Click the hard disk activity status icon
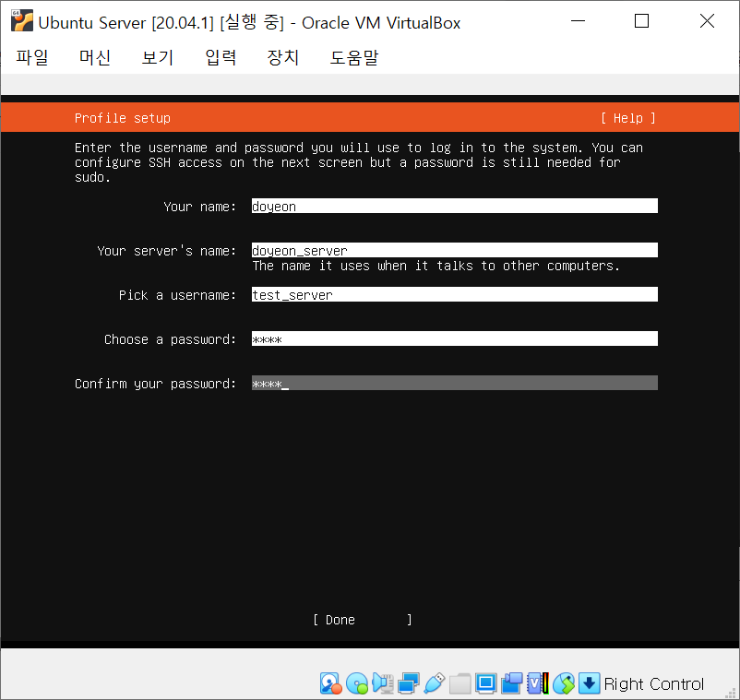740x700 pixels. pyautogui.click(x=330, y=683)
